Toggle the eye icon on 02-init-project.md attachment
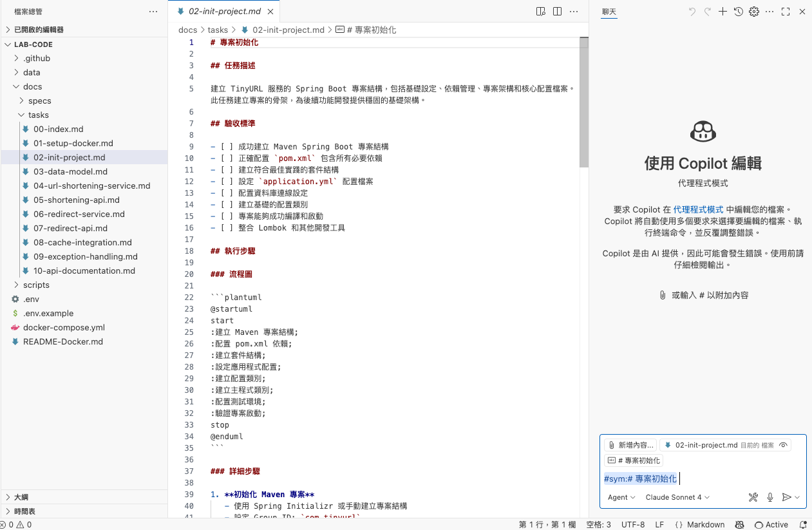The height and width of the screenshot is (530, 812). click(x=783, y=445)
